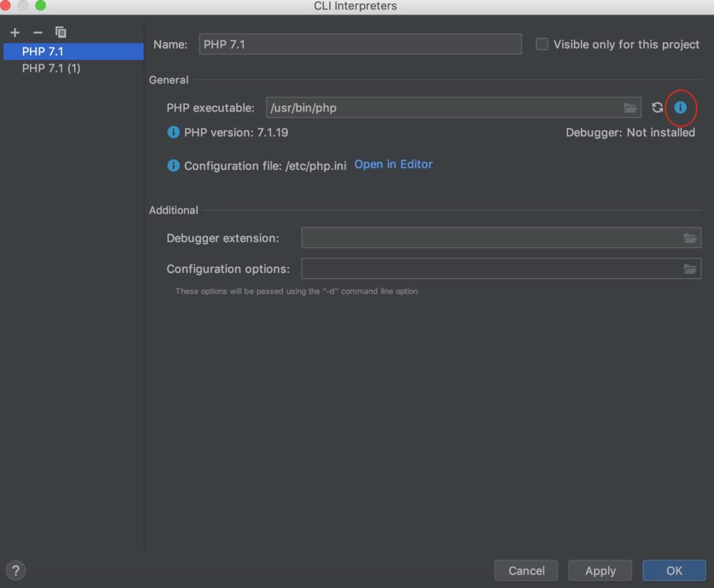Browse for a Debugger extension file
714x588 pixels.
click(x=690, y=238)
